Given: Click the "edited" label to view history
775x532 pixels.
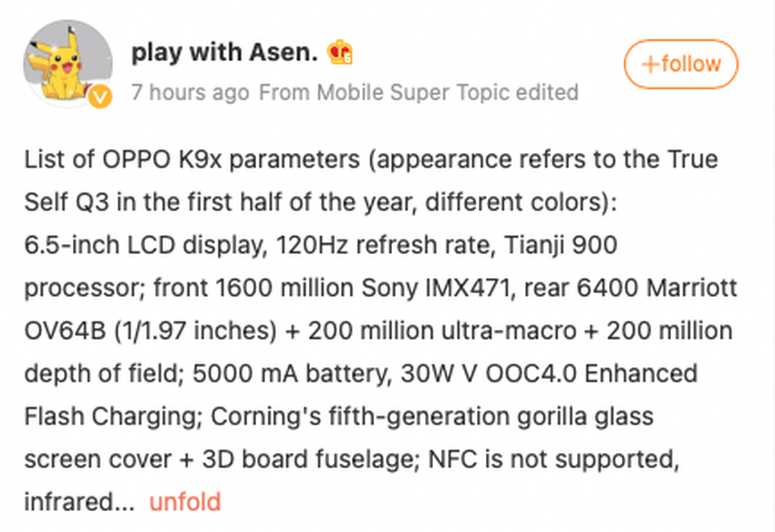Looking at the screenshot, I should pos(547,92).
